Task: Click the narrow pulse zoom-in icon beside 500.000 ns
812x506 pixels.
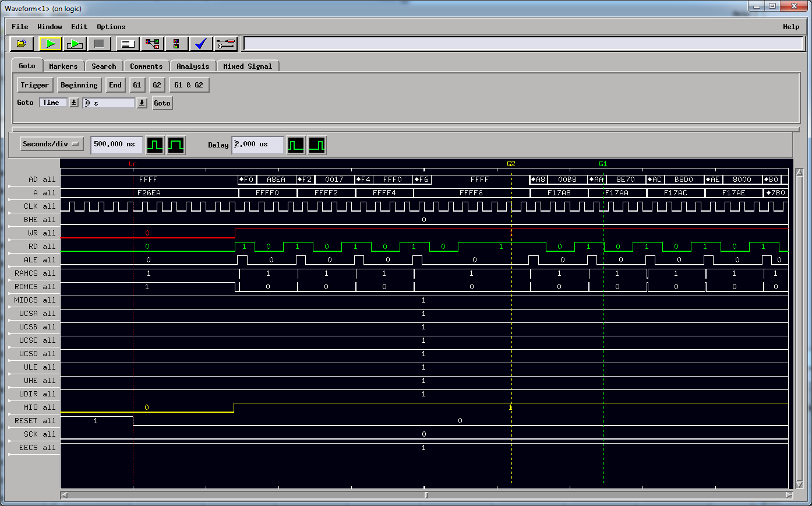Action: pyautogui.click(x=155, y=145)
